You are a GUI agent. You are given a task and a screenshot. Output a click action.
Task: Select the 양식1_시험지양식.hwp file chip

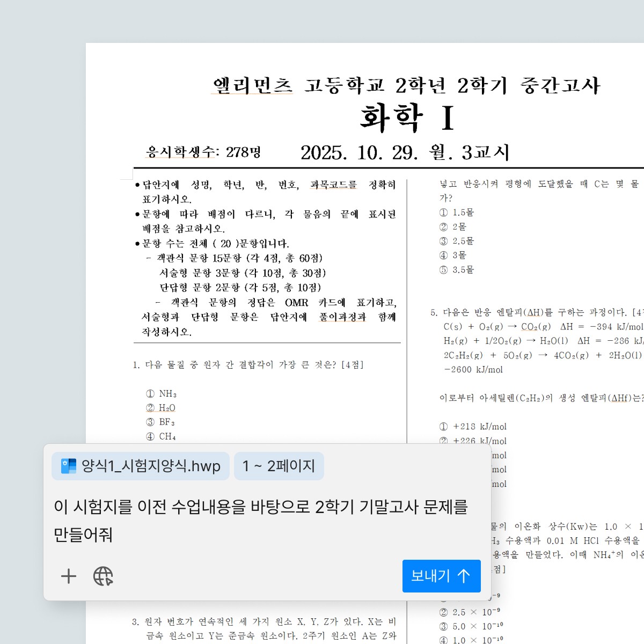[141, 466]
